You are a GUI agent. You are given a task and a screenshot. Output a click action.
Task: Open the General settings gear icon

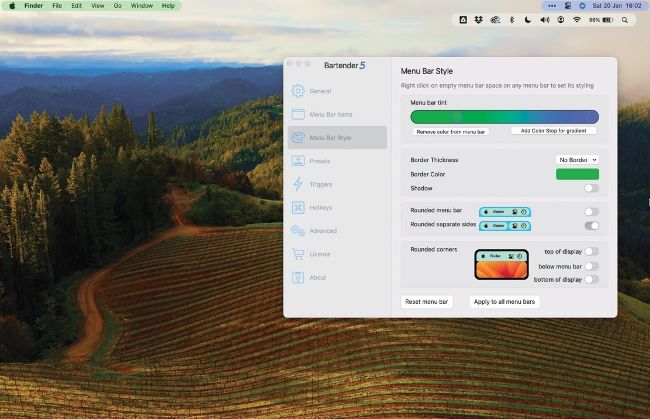coord(298,91)
